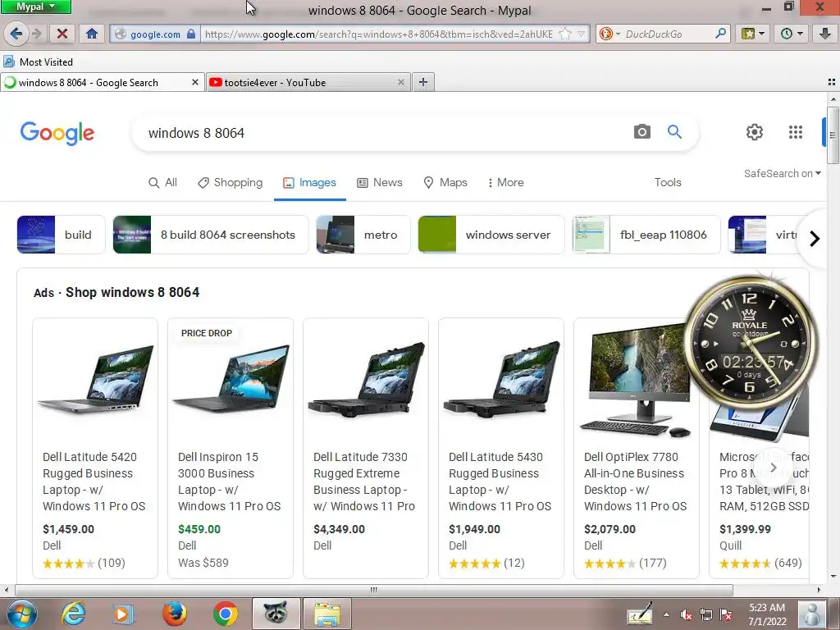
Task: Switch to the Maps results tab
Action: (445, 182)
